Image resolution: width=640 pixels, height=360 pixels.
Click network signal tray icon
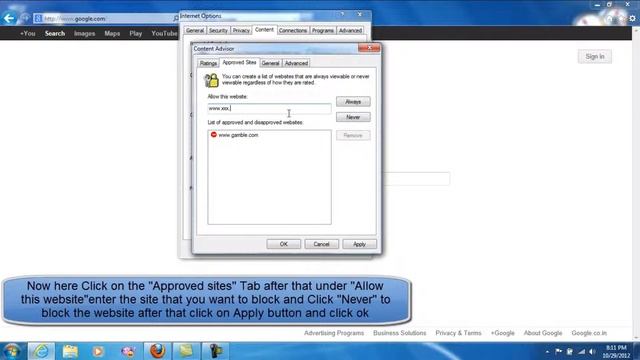pos(581,351)
